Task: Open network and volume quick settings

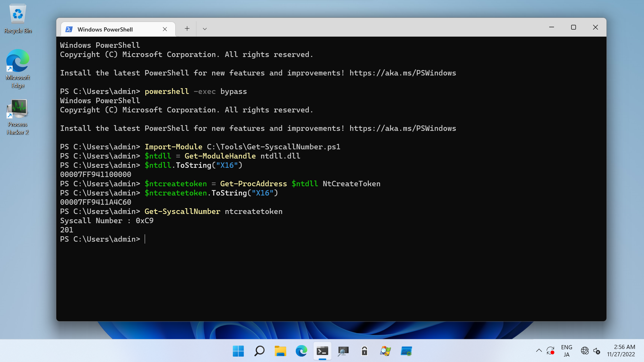Action: (591, 351)
